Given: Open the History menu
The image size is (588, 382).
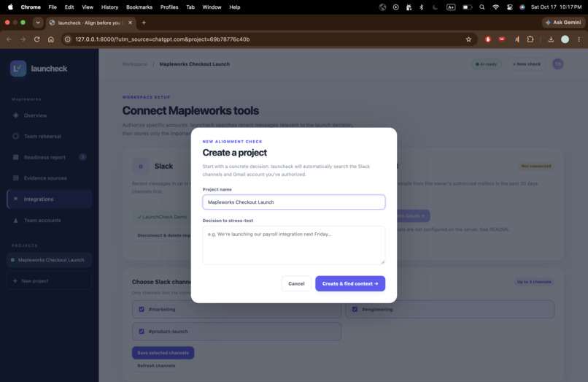Looking at the screenshot, I should pyautogui.click(x=109, y=7).
